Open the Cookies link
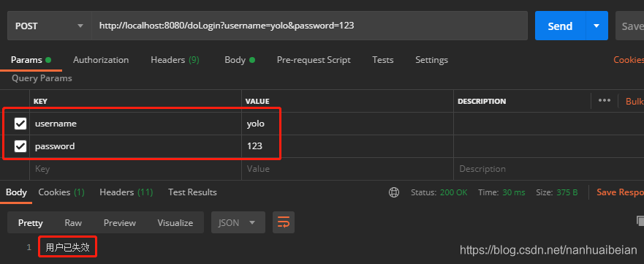The image size is (644, 264). (629, 60)
